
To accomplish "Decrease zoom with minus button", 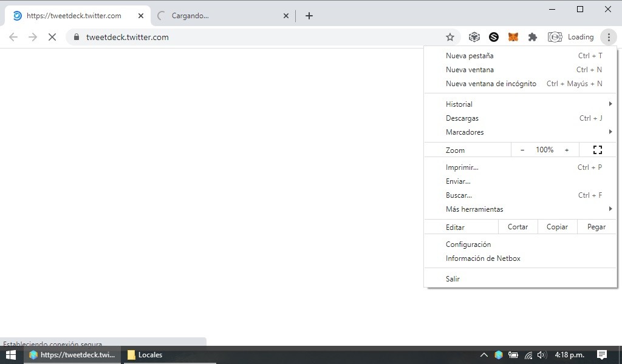I will [522, 150].
